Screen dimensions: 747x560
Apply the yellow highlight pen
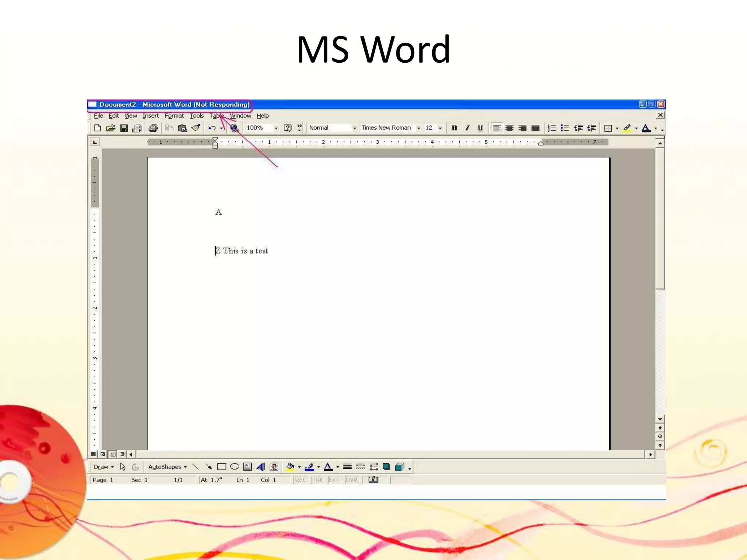[627, 128]
